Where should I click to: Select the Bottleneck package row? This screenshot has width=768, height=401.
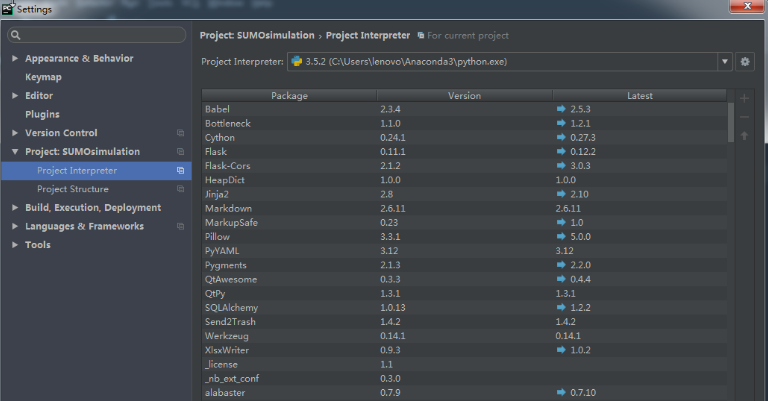[x=464, y=123]
